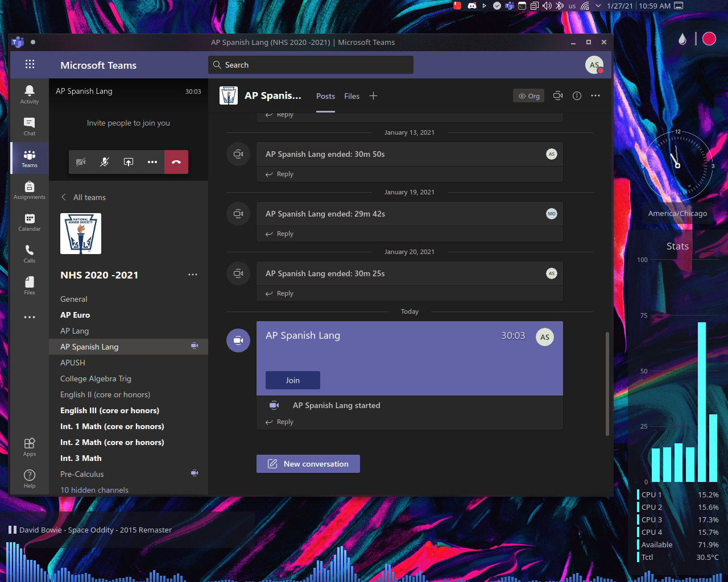Image resolution: width=728 pixels, height=582 pixels.
Task: Open the Activity feed in the sidebar
Action: coord(30,94)
